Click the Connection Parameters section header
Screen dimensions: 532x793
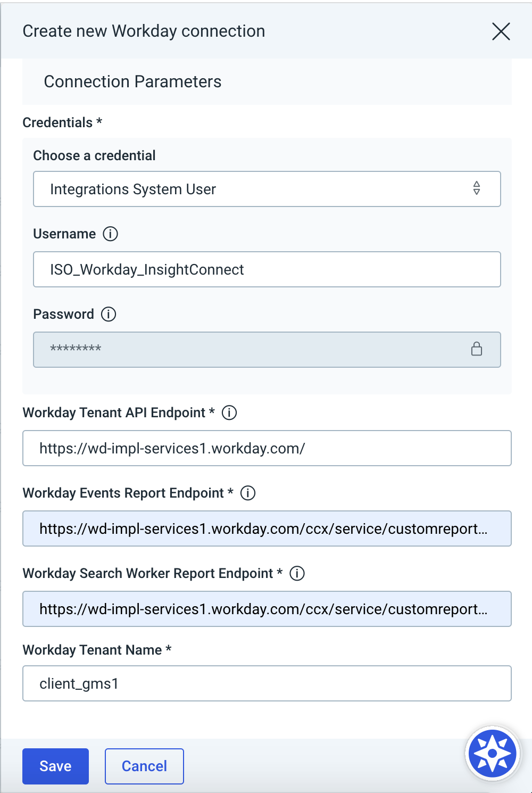coord(132,81)
